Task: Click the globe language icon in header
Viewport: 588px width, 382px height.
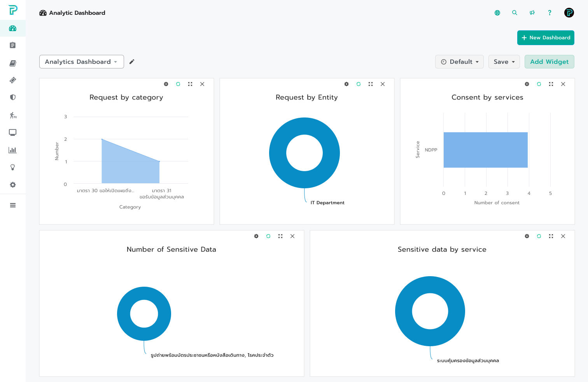Action: tap(497, 13)
